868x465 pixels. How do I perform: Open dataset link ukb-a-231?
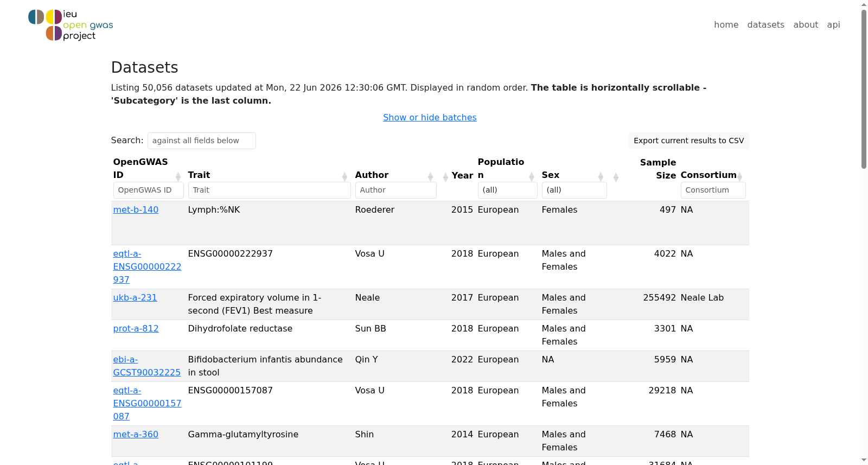tap(135, 297)
